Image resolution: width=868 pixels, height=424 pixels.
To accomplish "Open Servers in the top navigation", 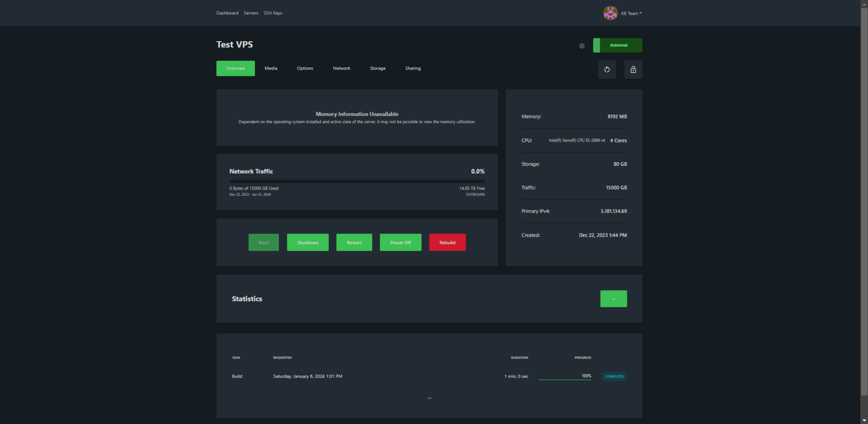I will pyautogui.click(x=251, y=13).
